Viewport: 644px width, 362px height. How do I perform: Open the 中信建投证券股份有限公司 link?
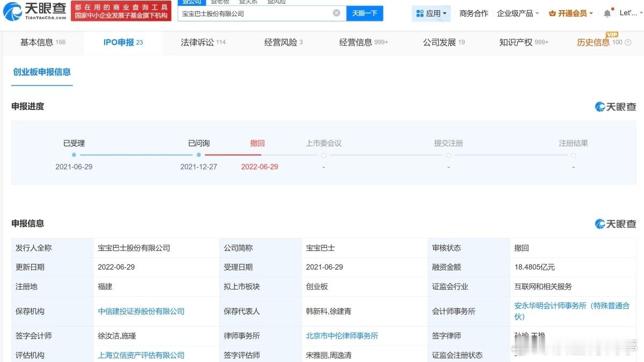click(x=141, y=311)
